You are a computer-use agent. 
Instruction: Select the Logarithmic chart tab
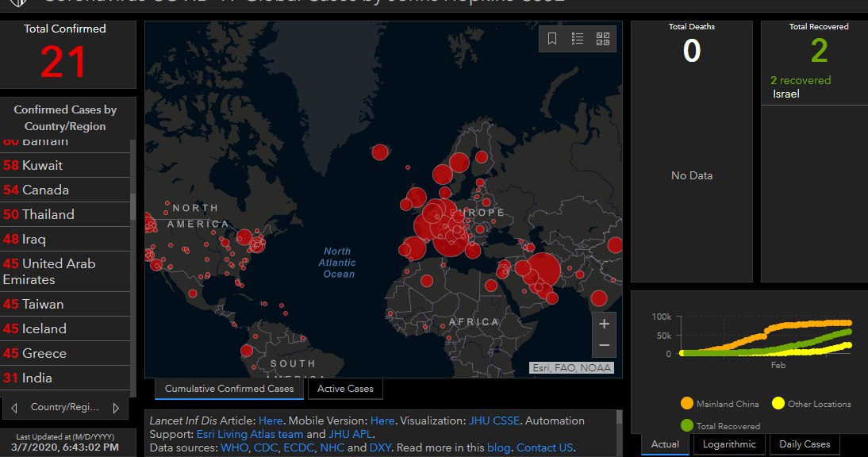click(729, 444)
